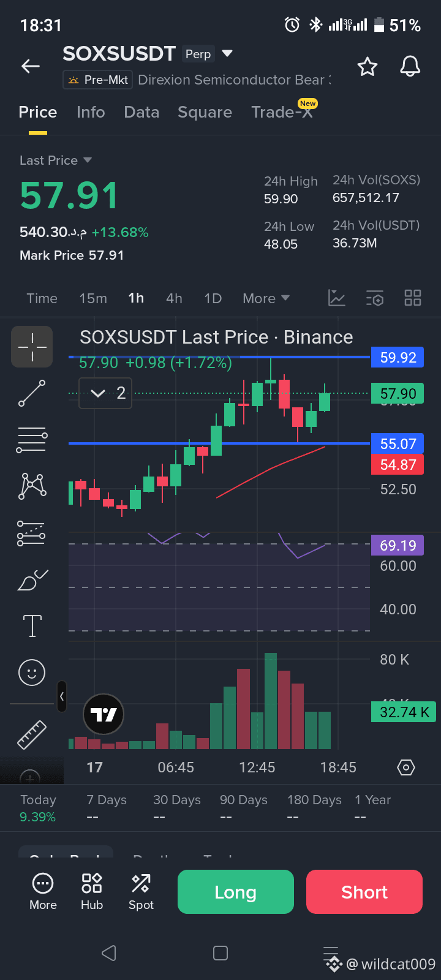The height and width of the screenshot is (980, 441).
Task: Tap the 24h Vol(USDT) 36.73M value
Action: pos(355,243)
